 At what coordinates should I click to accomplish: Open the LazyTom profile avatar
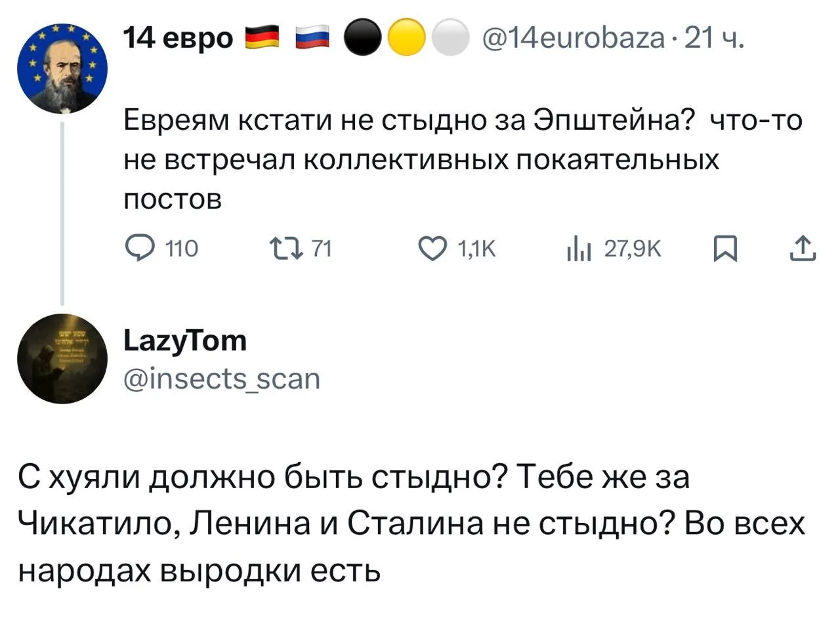click(62, 358)
